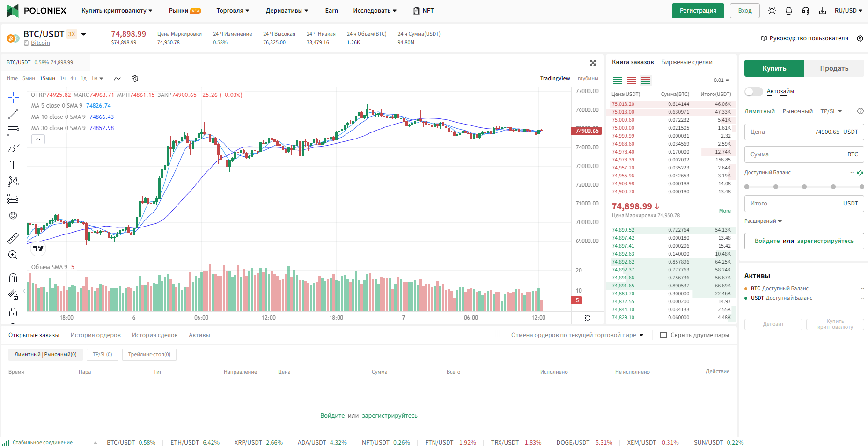This screenshot has height=447, width=868.
Task: Open Деривативы dropdown menu
Action: pyautogui.click(x=287, y=11)
